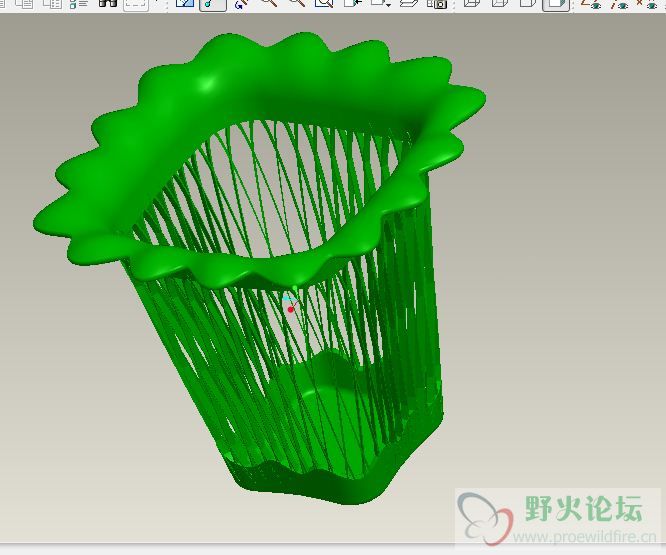Open the Reorient view icon
The width and height of the screenshot is (666, 555).
(353, 3)
